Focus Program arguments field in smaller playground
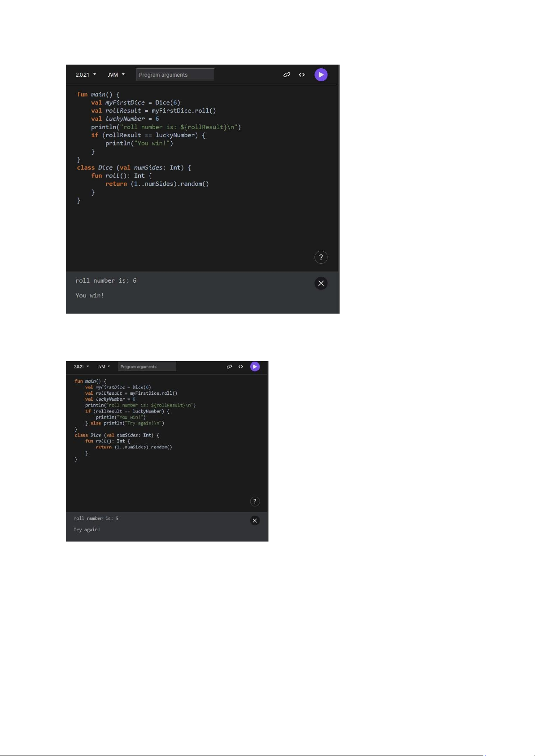 pos(147,367)
